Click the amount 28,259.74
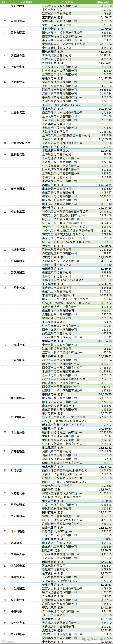113x644 pixels. (x=106, y=44)
